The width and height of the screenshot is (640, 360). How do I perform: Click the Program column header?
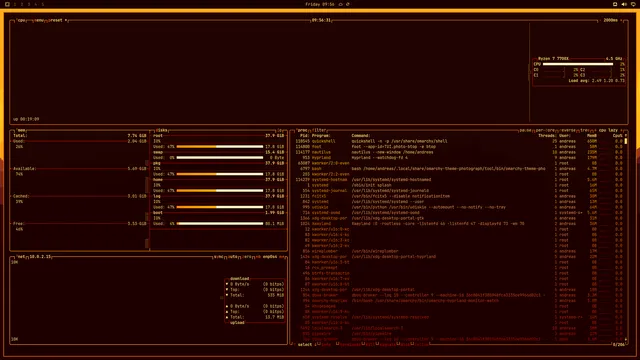click(321, 136)
